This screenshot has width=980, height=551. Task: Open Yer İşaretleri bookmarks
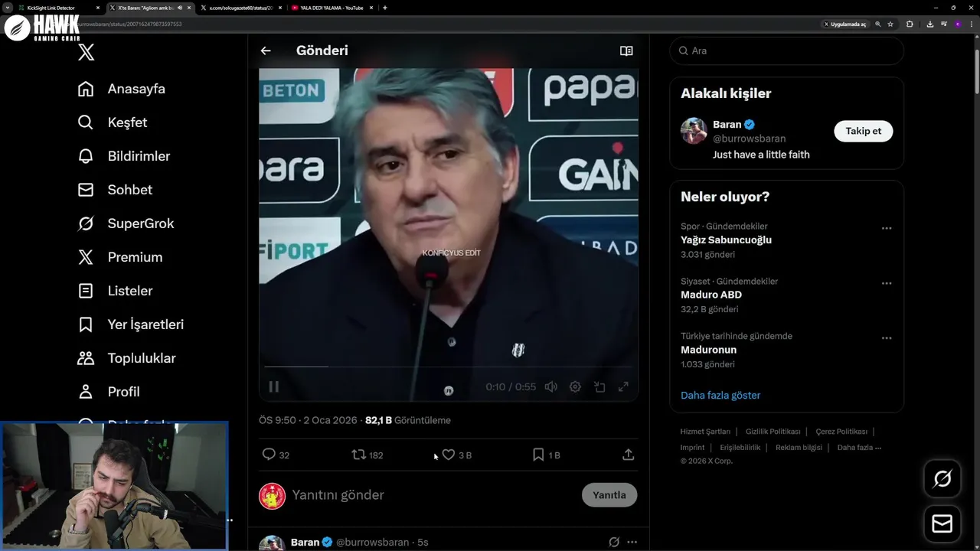point(131,324)
